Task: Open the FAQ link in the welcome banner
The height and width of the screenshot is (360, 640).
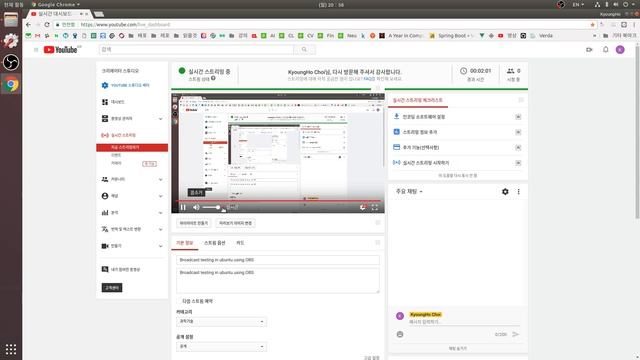Action: [369, 79]
